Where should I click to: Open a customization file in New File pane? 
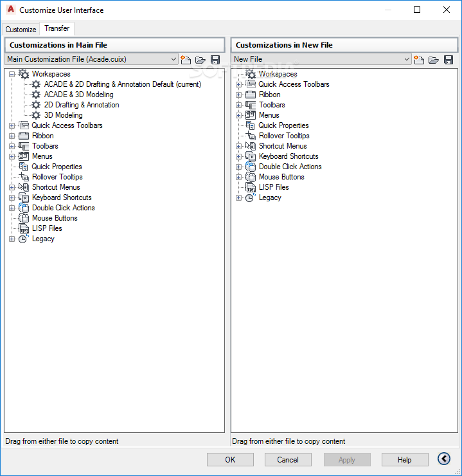click(x=434, y=60)
